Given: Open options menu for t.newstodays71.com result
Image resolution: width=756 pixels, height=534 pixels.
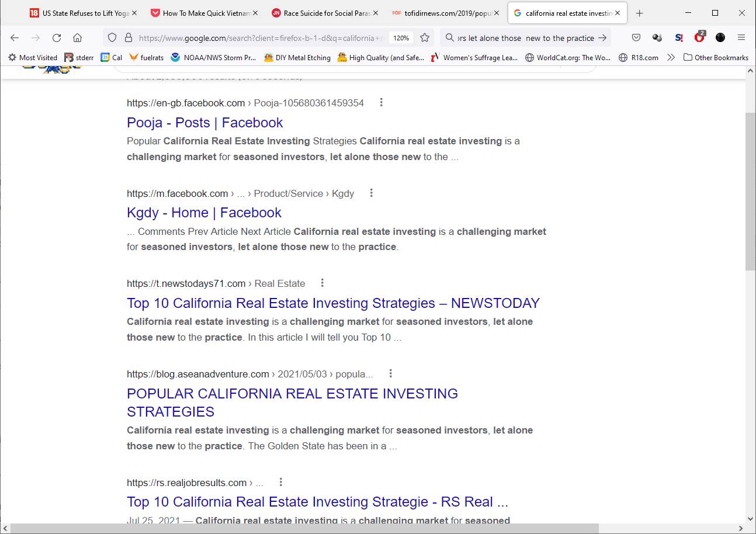Looking at the screenshot, I should [x=322, y=283].
